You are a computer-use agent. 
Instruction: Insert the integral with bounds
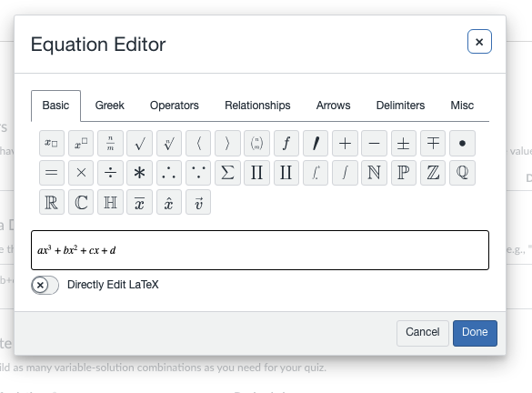point(316,173)
